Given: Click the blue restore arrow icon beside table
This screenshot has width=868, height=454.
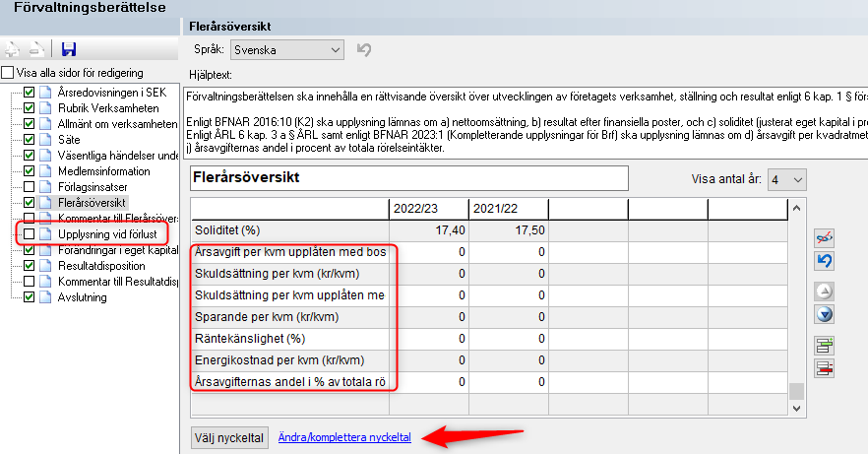Looking at the screenshot, I should coord(825,261).
